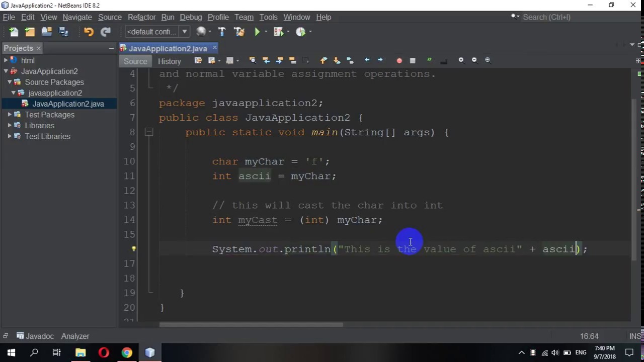This screenshot has width=644, height=362.
Task: Select the JavaApplication2.java editor tab
Action: coord(168,48)
